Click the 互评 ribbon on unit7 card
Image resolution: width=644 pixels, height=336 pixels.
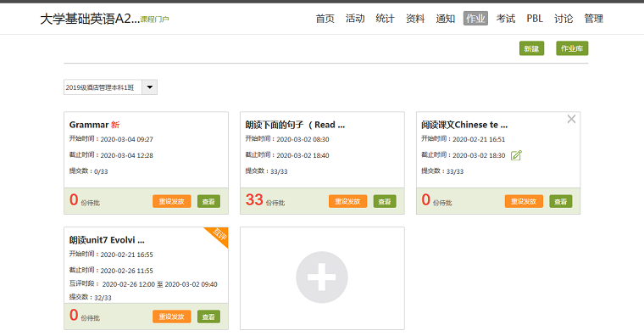click(219, 235)
